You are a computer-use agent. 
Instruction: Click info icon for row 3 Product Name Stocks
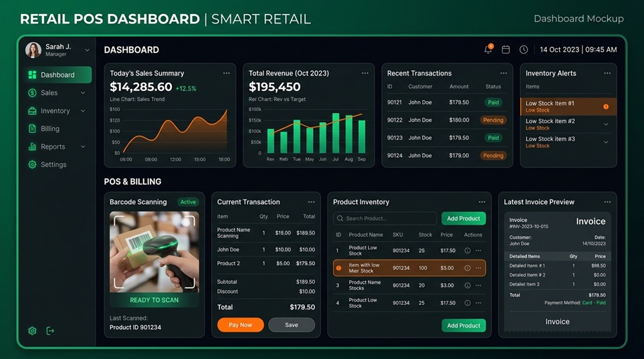click(467, 285)
